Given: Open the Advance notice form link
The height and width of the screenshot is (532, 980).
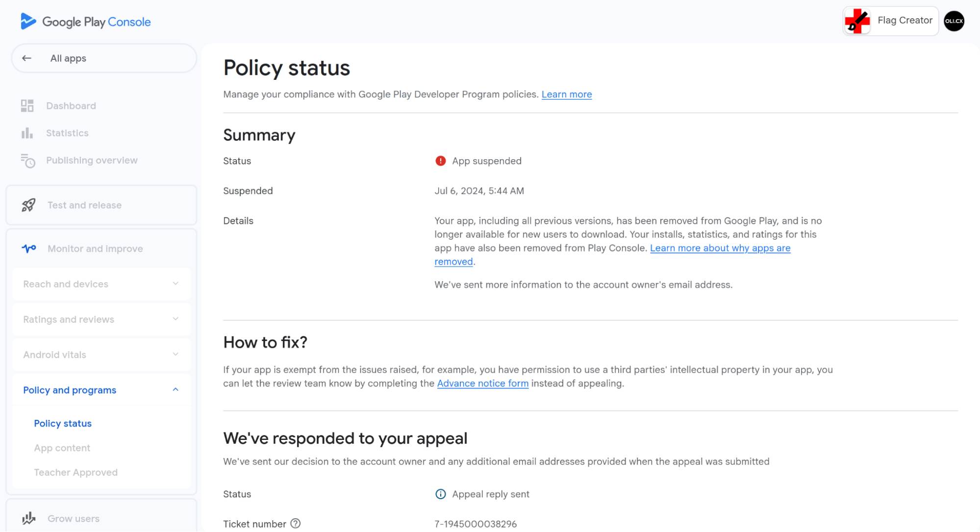Looking at the screenshot, I should click(483, 384).
